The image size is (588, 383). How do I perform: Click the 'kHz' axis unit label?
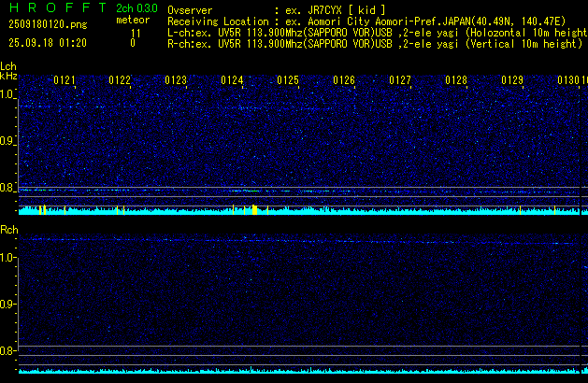tap(8, 76)
